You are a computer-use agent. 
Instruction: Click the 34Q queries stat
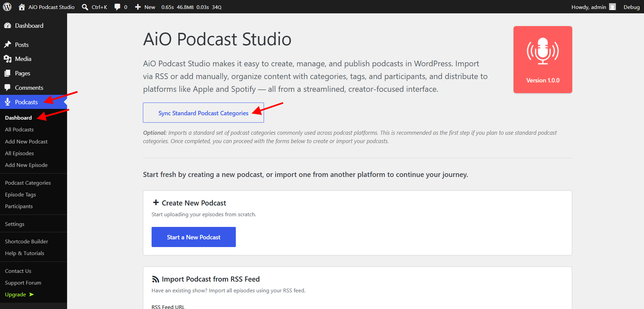(217, 7)
